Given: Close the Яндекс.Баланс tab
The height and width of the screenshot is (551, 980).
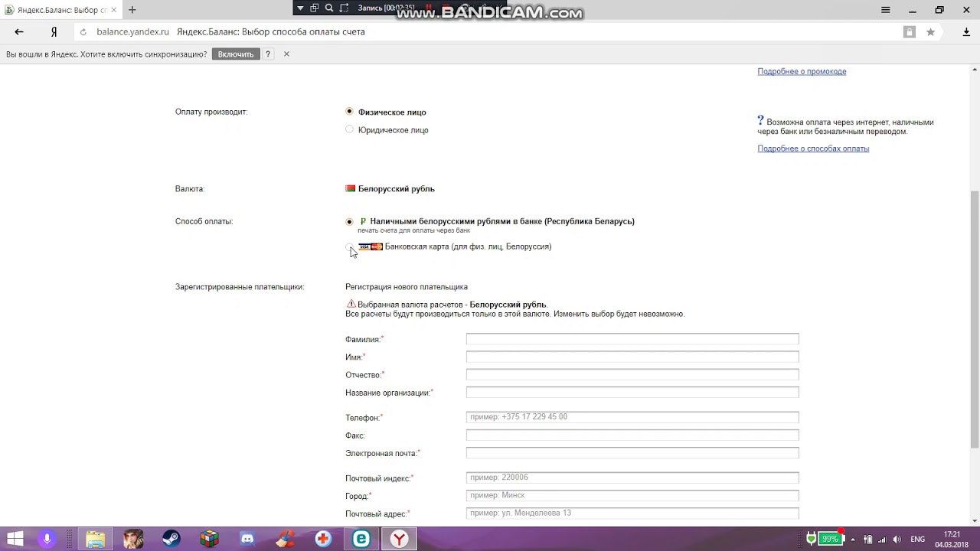Looking at the screenshot, I should (115, 10).
